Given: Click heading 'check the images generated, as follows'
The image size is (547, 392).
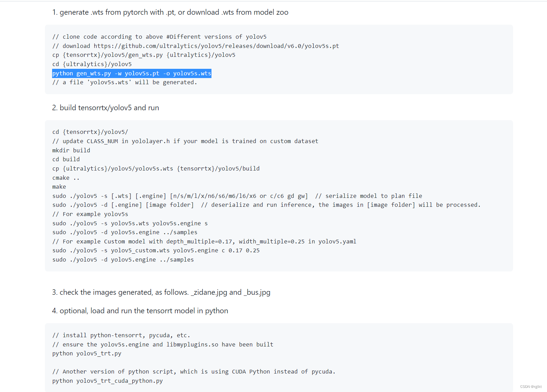Looking at the screenshot, I should [x=161, y=292].
